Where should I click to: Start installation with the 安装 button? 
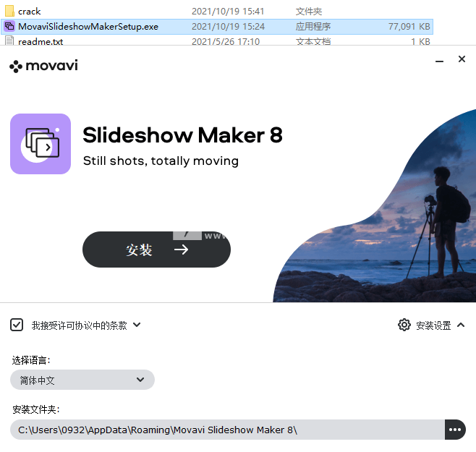coord(156,250)
